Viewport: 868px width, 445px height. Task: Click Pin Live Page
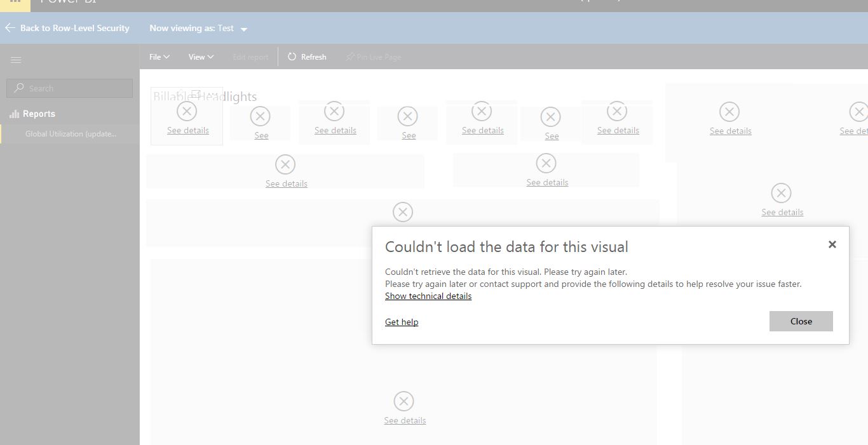click(373, 57)
